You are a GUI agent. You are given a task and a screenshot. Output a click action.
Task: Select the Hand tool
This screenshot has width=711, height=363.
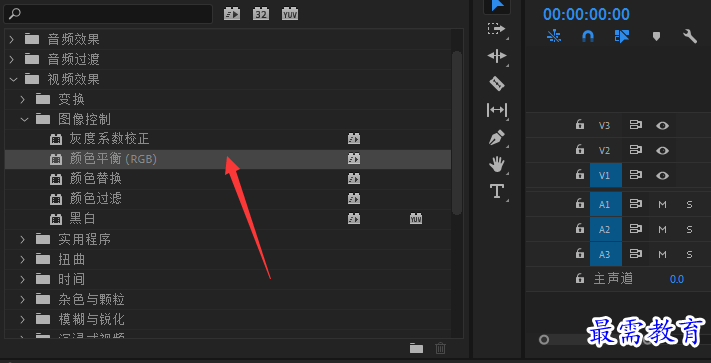pyautogui.click(x=497, y=164)
